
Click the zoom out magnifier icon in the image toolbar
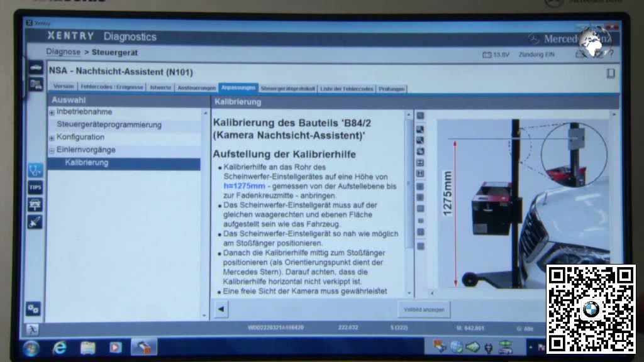420,140
